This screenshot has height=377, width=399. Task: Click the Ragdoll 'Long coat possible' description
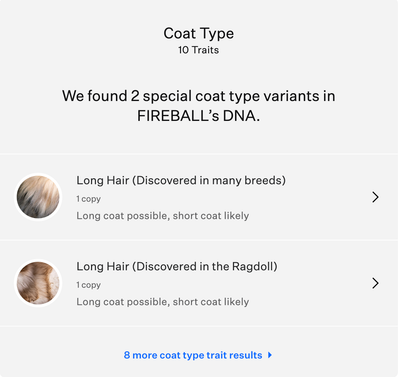(x=163, y=302)
